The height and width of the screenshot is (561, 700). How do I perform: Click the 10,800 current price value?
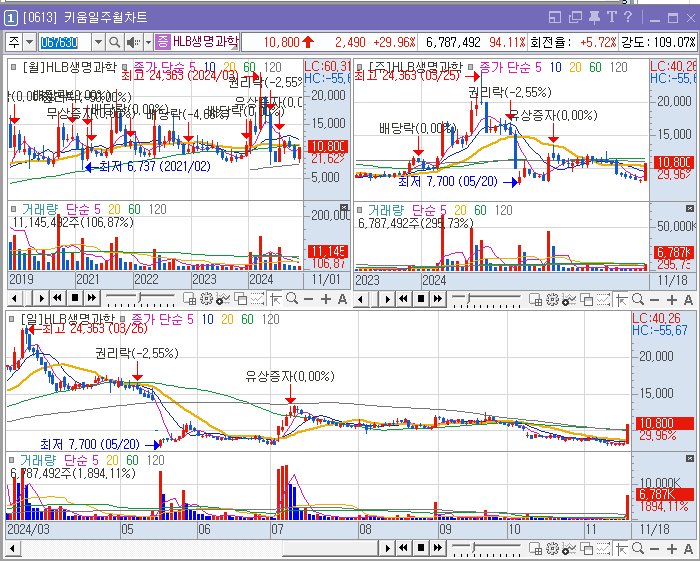pyautogui.click(x=281, y=42)
